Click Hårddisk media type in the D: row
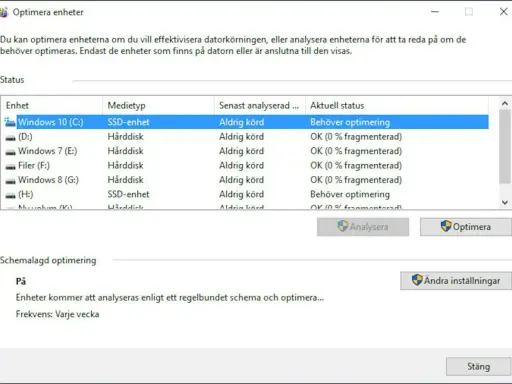The image size is (512, 384). point(125,137)
